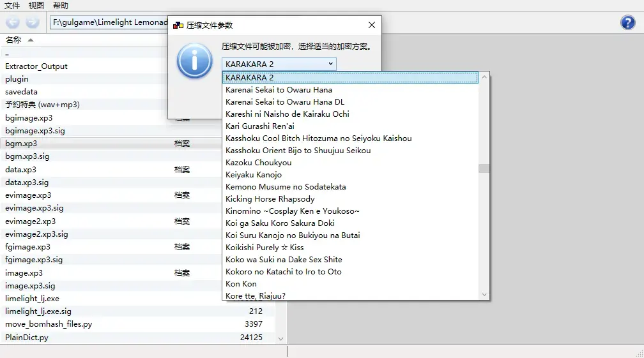Image resolution: width=644 pixels, height=358 pixels.
Task: Select limelight_lj.exe file
Action: [32, 299]
